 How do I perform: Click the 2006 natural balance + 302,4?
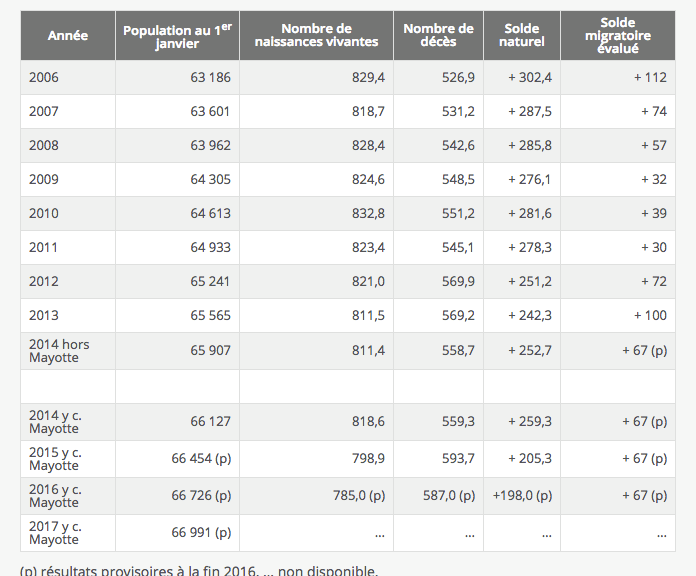point(529,77)
